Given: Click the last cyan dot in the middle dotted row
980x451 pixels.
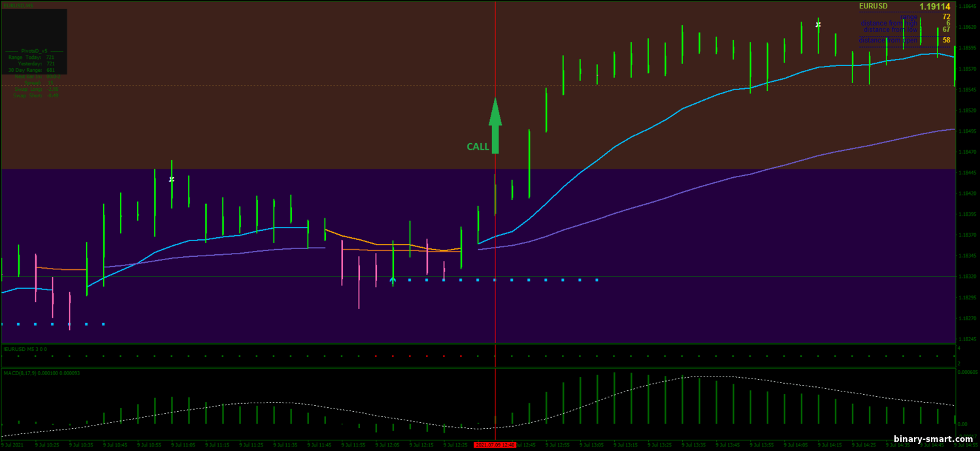Looking at the screenshot, I should pyautogui.click(x=596, y=280).
